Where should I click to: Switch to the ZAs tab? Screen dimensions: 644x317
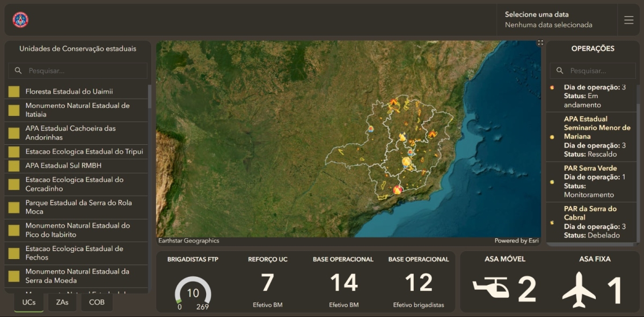click(x=62, y=302)
